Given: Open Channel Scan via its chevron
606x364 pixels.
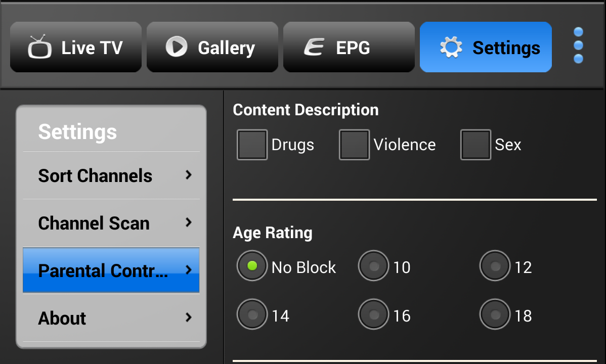Looking at the screenshot, I should [189, 222].
